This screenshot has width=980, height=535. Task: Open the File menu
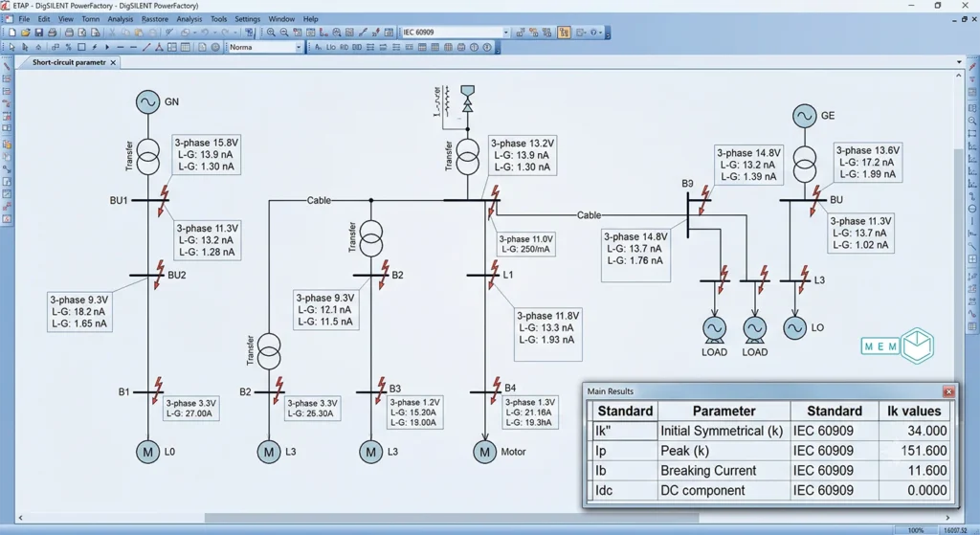point(24,19)
